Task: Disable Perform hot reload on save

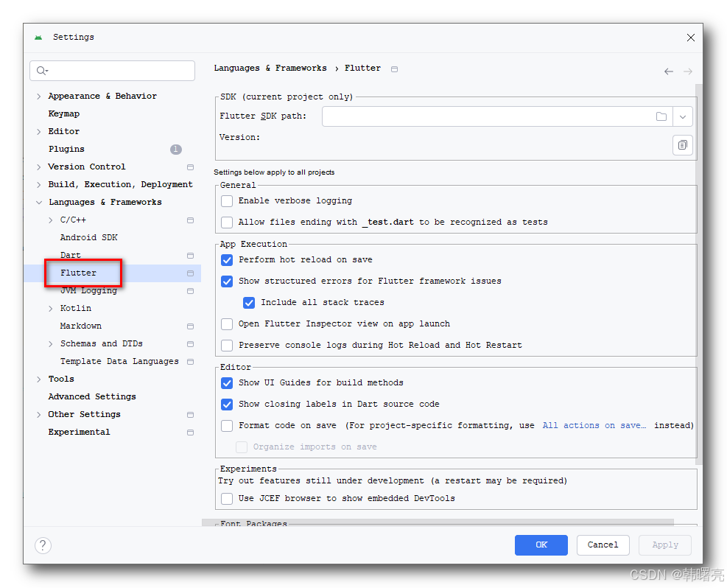Action: tap(227, 260)
